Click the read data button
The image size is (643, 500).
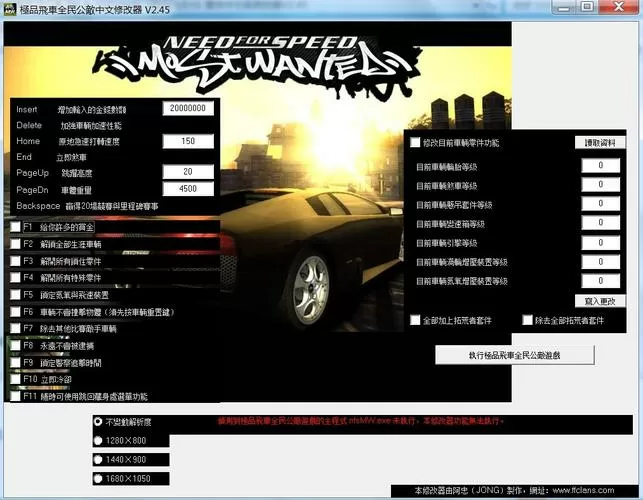pyautogui.click(x=600, y=142)
